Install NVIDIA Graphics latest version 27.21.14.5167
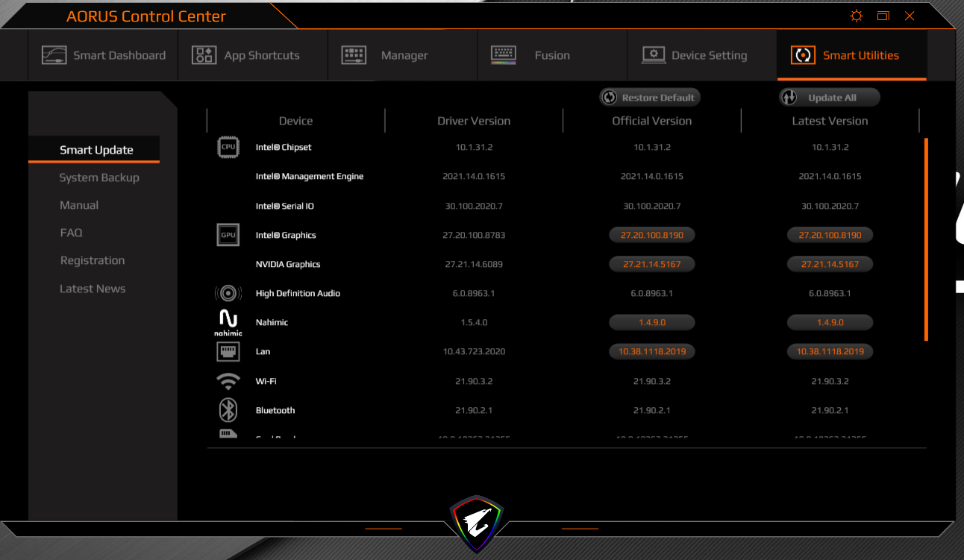This screenshot has width=964, height=560. (x=830, y=264)
